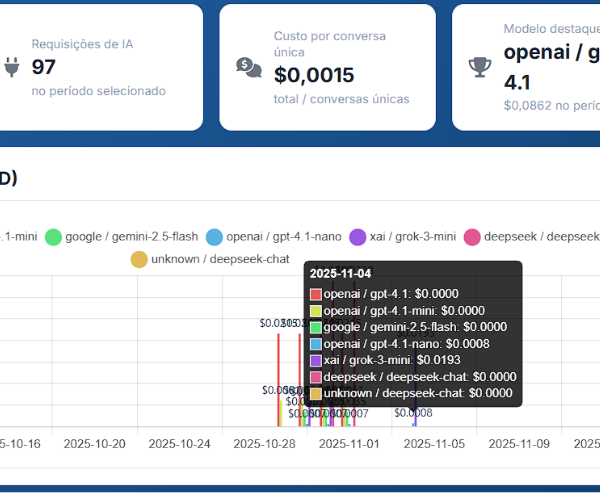This screenshot has width=600, height=500.
Task: Click the chat bubbles dollar icon
Action: (248, 67)
